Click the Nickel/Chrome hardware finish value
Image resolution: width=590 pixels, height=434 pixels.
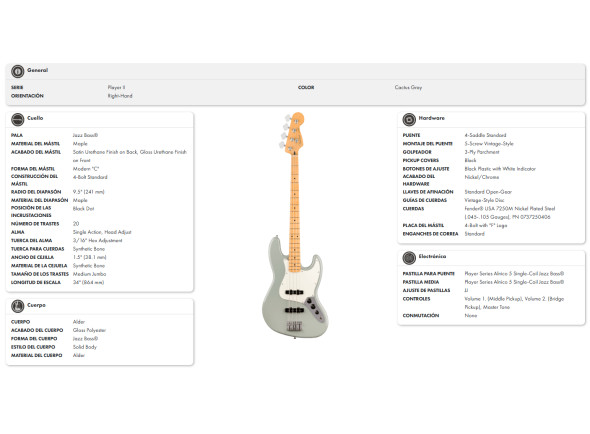point(482,177)
